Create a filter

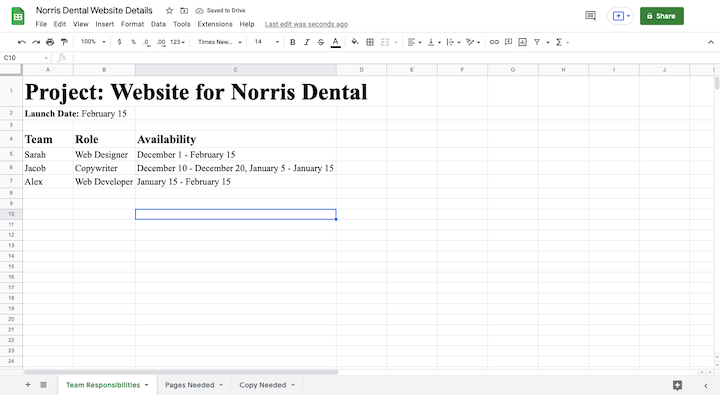click(x=537, y=42)
